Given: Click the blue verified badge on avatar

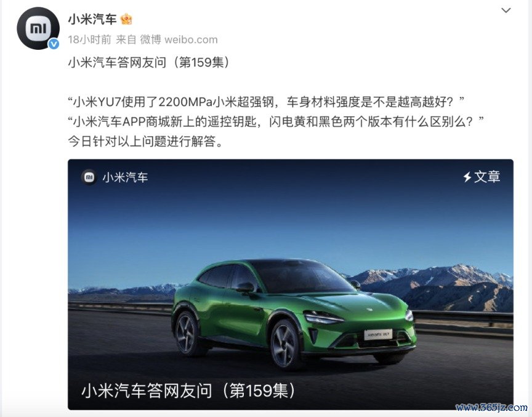Looking at the screenshot, I should [54, 44].
